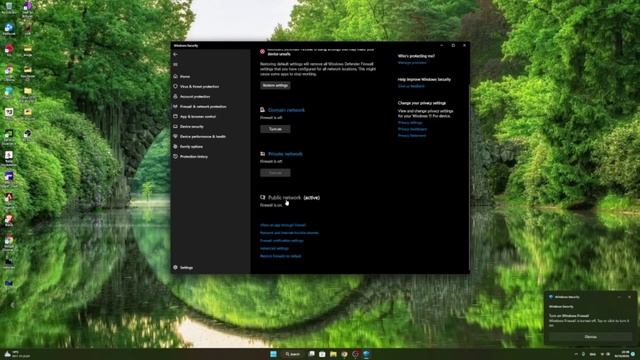Click the Recycle Bin desktop icon

[9, 7]
